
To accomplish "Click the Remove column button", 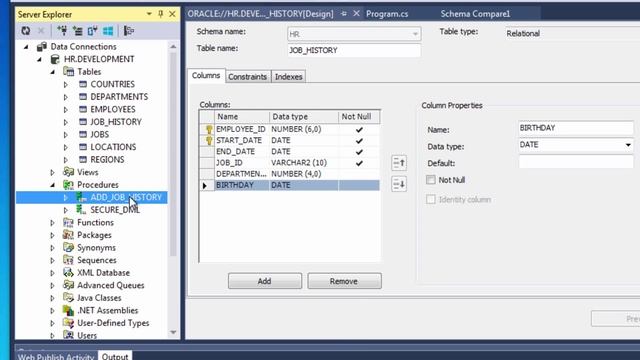I will coord(344,281).
